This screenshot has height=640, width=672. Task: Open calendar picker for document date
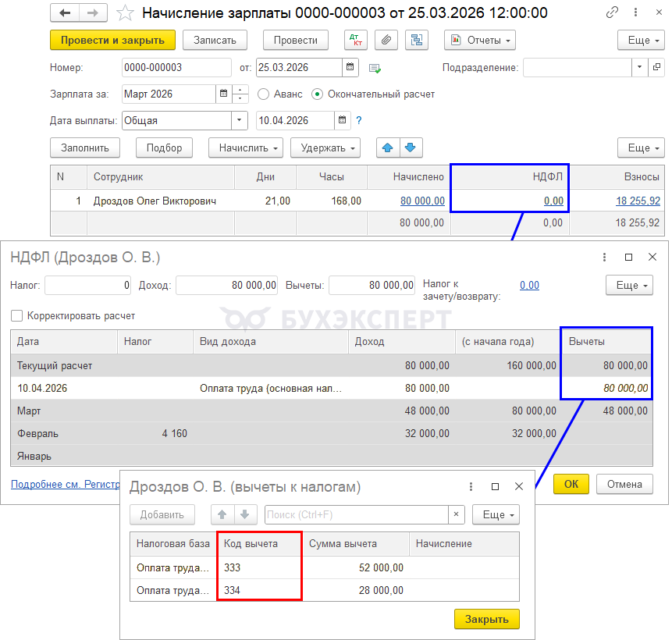coord(350,68)
